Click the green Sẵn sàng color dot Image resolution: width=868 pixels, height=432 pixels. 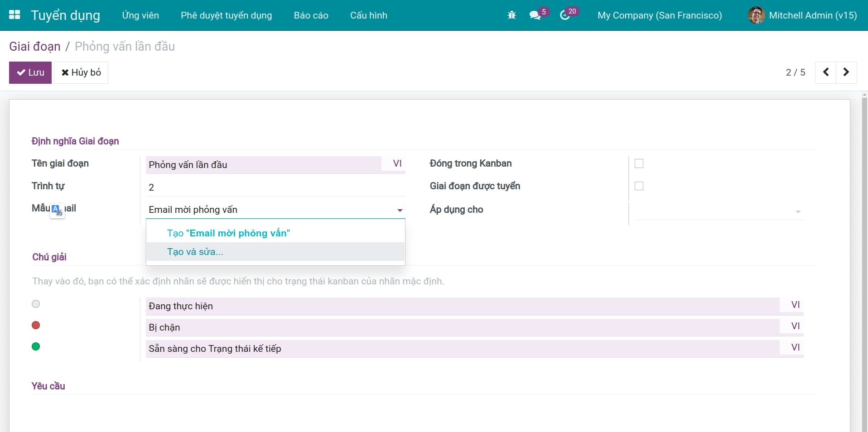(x=35, y=346)
